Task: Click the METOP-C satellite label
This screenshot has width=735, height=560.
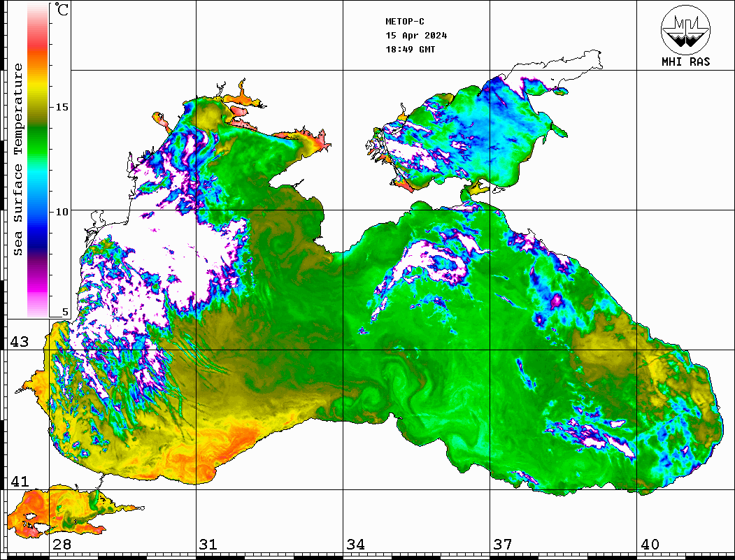Action: click(x=405, y=22)
